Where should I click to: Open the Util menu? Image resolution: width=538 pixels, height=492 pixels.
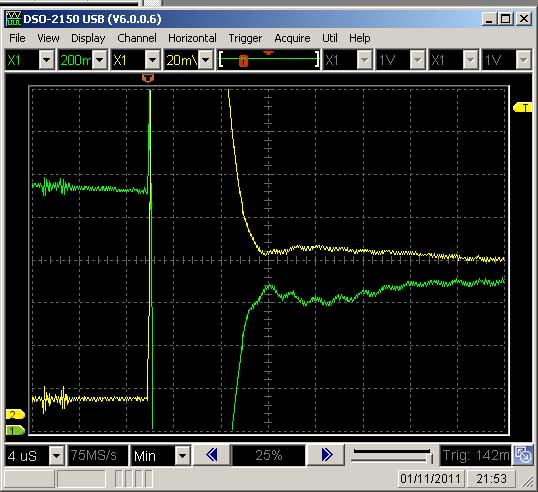pos(330,38)
